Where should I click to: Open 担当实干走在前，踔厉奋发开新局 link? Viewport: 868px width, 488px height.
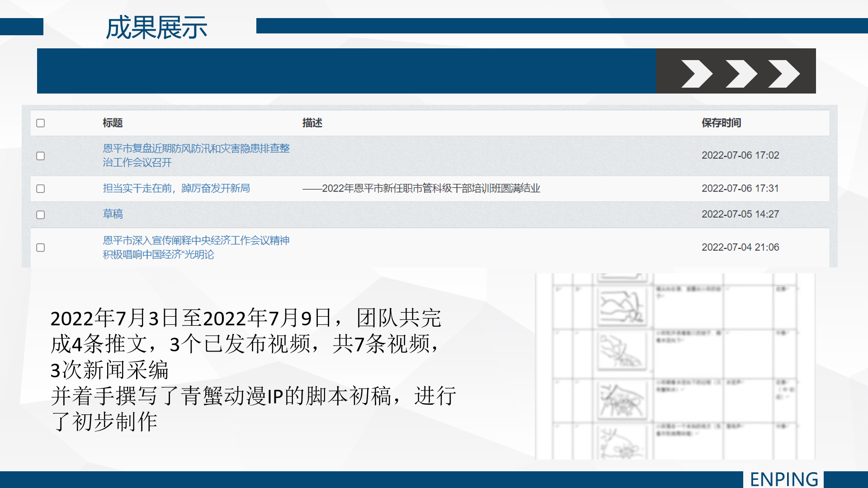click(x=176, y=188)
